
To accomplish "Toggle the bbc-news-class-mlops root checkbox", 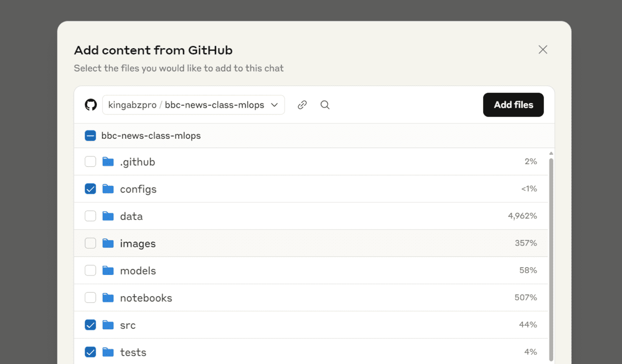I will pyautogui.click(x=90, y=136).
